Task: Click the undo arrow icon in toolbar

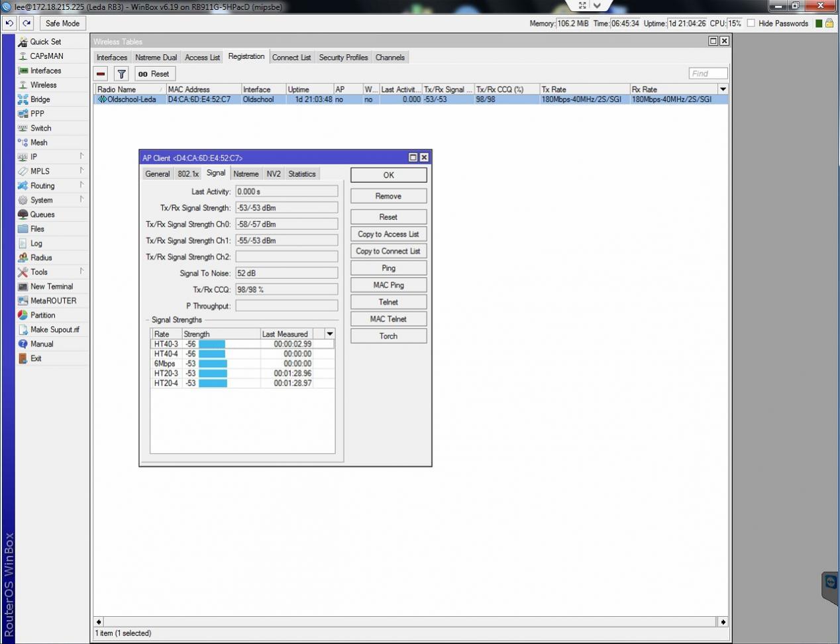Action: pos(9,23)
